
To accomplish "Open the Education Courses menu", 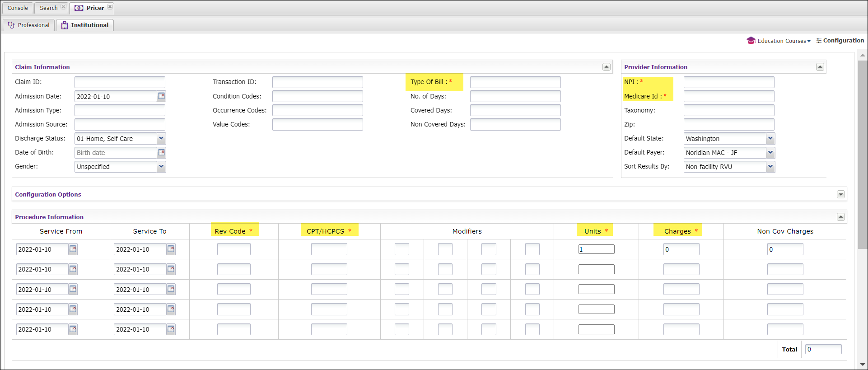I will pyautogui.click(x=779, y=41).
